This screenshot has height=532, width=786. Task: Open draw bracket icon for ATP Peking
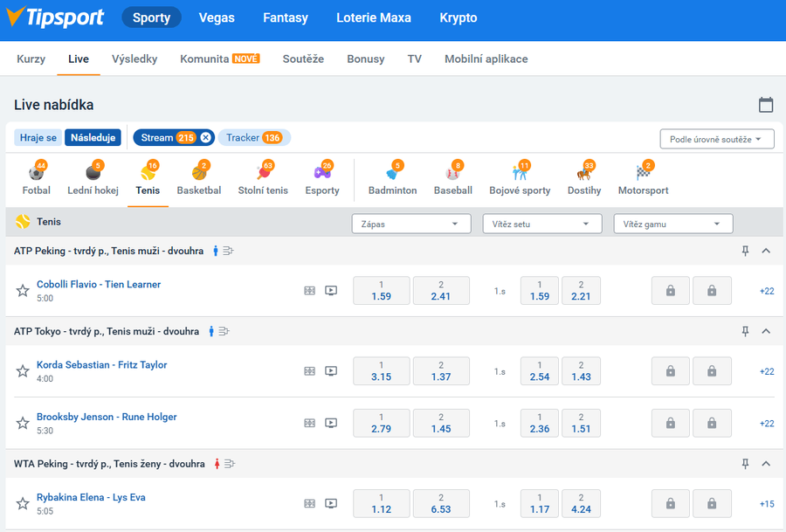point(228,251)
